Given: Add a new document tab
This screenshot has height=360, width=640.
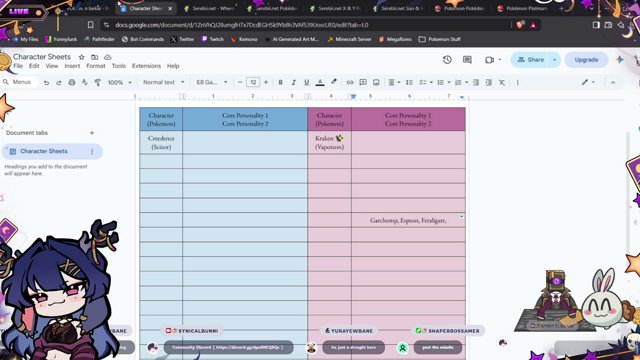Looking at the screenshot, I should pos(92,133).
